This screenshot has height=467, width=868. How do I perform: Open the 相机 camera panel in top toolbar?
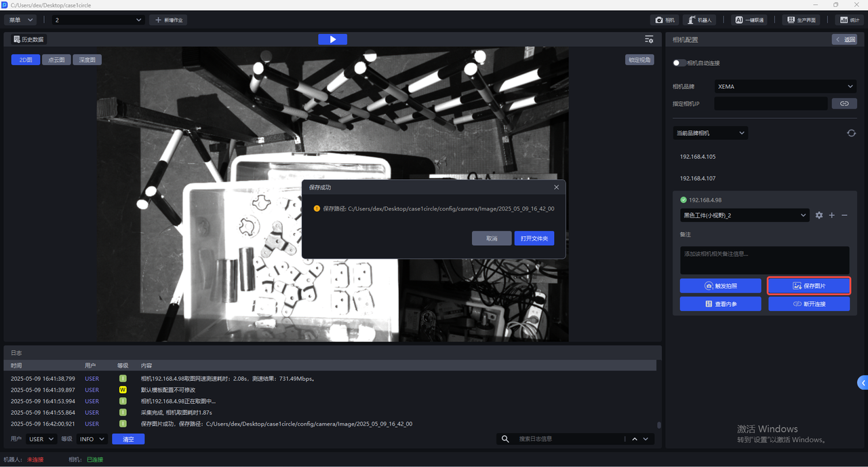[x=665, y=20]
